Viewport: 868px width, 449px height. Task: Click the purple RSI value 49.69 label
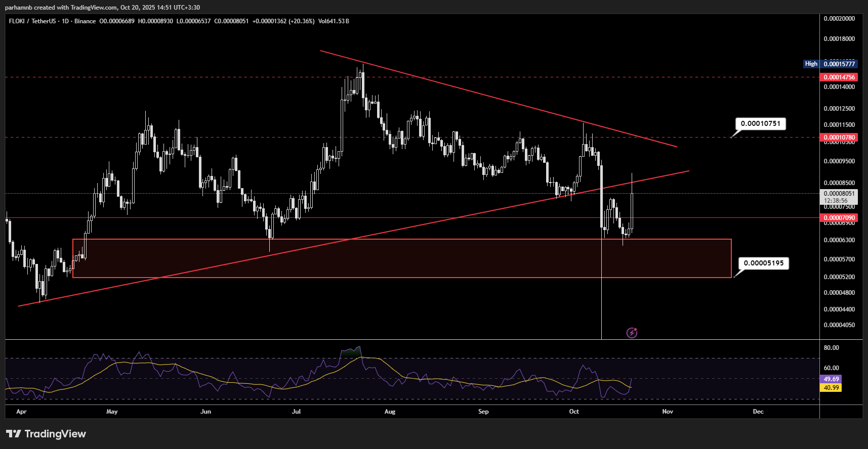[831, 379]
